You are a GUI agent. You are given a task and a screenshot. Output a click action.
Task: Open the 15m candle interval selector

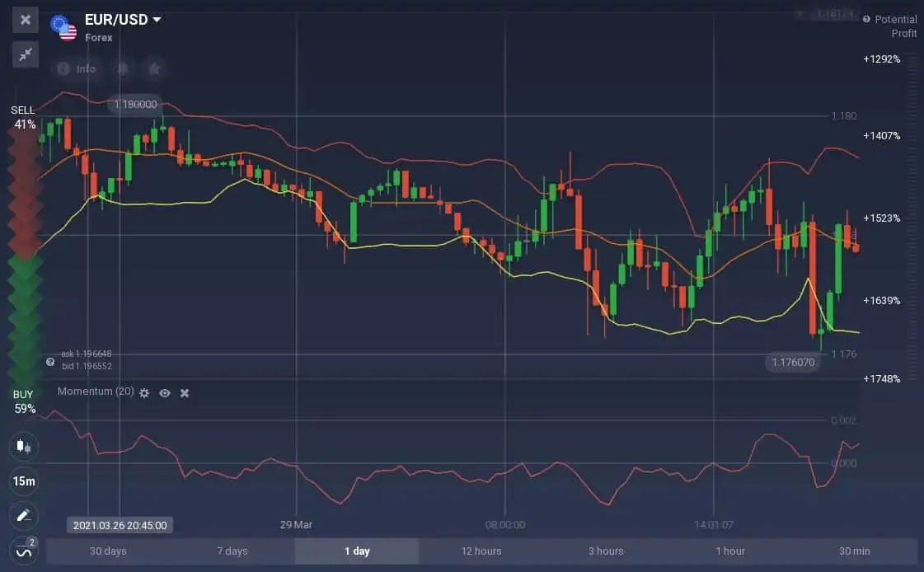(x=23, y=481)
